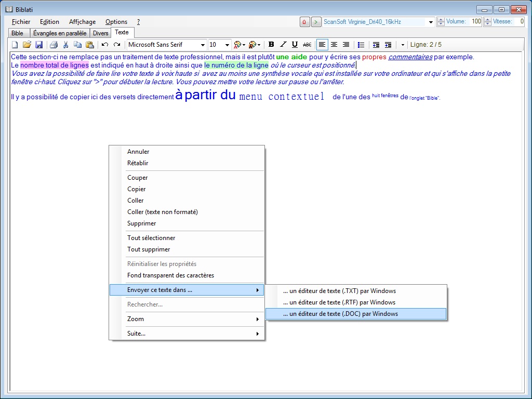
Task: Click inside the Volume value field
Action: (x=475, y=22)
